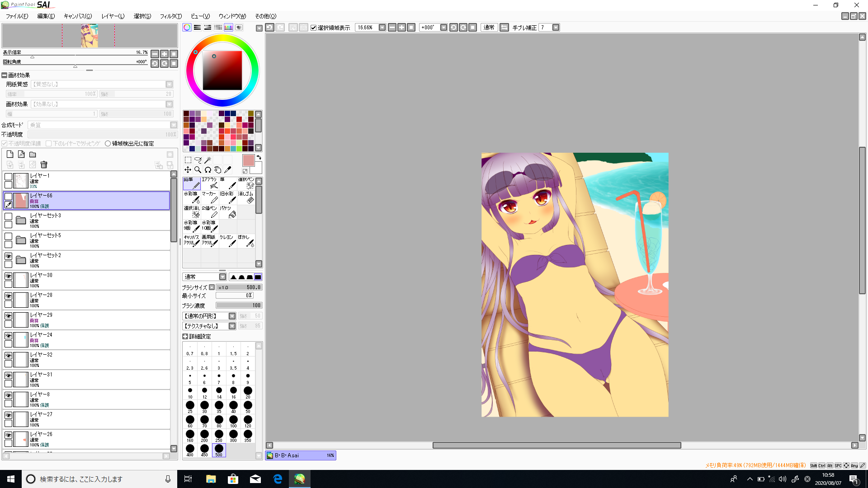This screenshot has width=868, height=488.
Task: Hide the レイヤー29 layer
Action: coord(8,316)
